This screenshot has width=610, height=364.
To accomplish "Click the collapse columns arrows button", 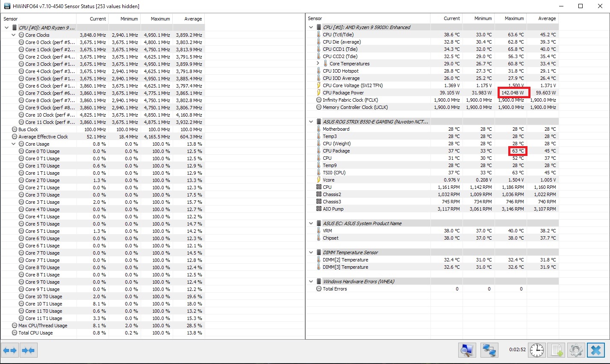I will pyautogui.click(x=28, y=350).
